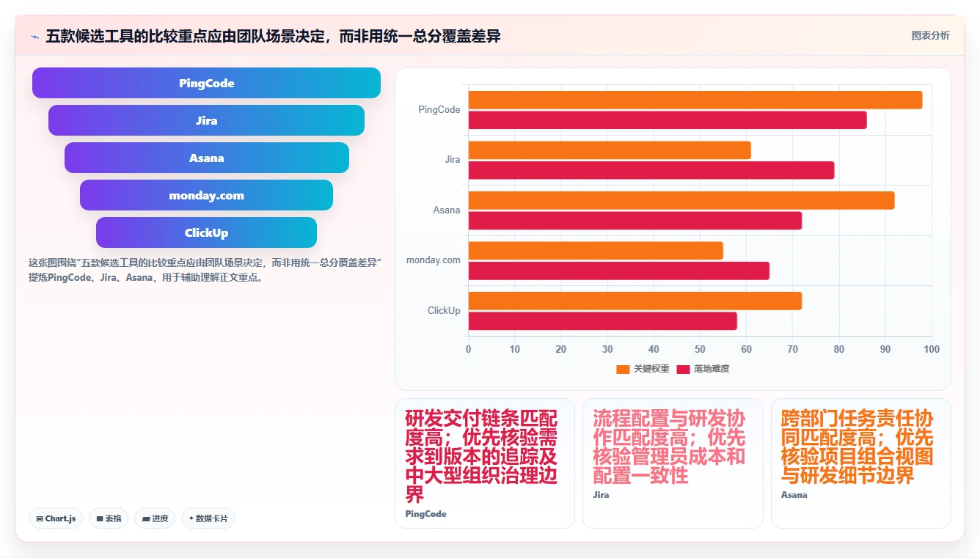
Task: Click the description paragraph below the funnel
Action: point(205,270)
